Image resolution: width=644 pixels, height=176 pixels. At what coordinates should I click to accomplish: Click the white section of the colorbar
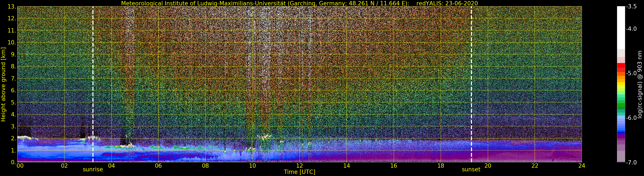click(621, 28)
